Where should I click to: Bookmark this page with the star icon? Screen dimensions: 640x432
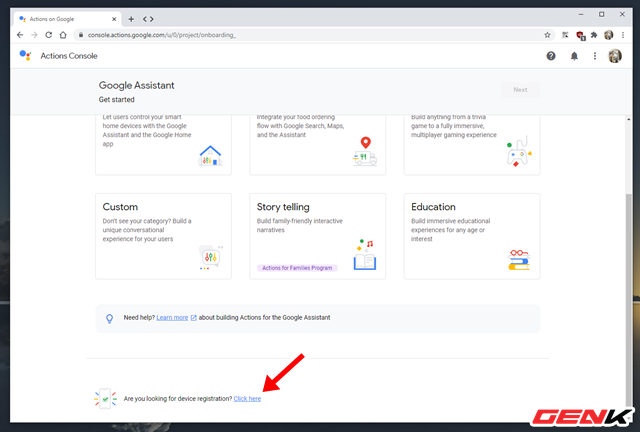pyautogui.click(x=547, y=35)
